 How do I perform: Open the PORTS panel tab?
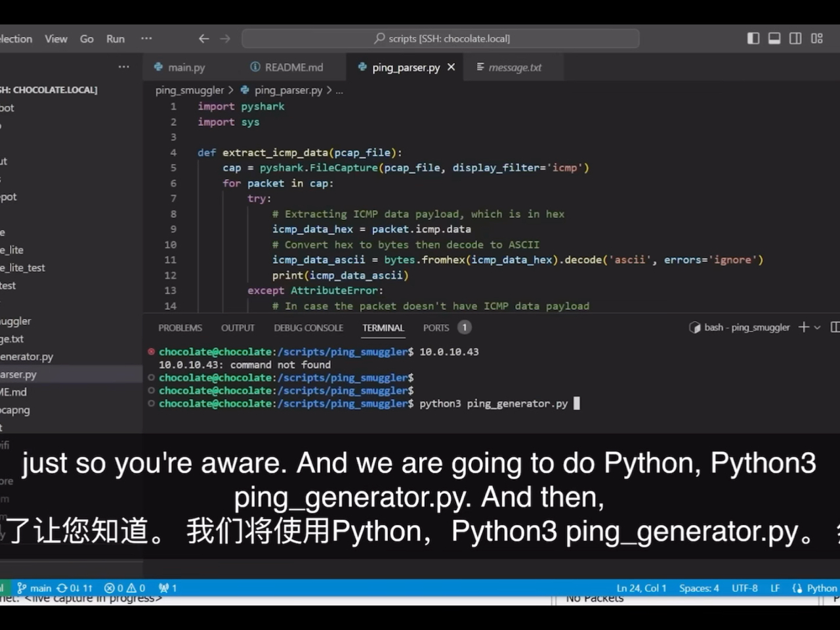click(436, 327)
